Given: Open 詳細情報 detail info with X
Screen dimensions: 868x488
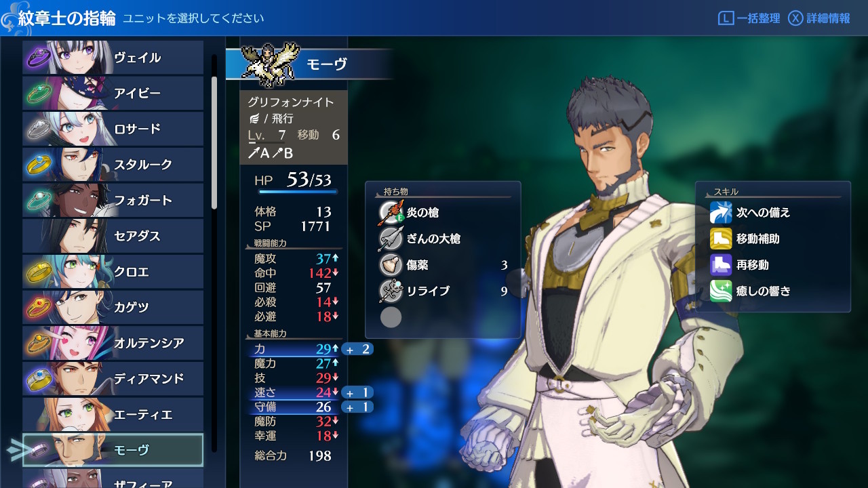Looking at the screenshot, I should coord(819,18).
